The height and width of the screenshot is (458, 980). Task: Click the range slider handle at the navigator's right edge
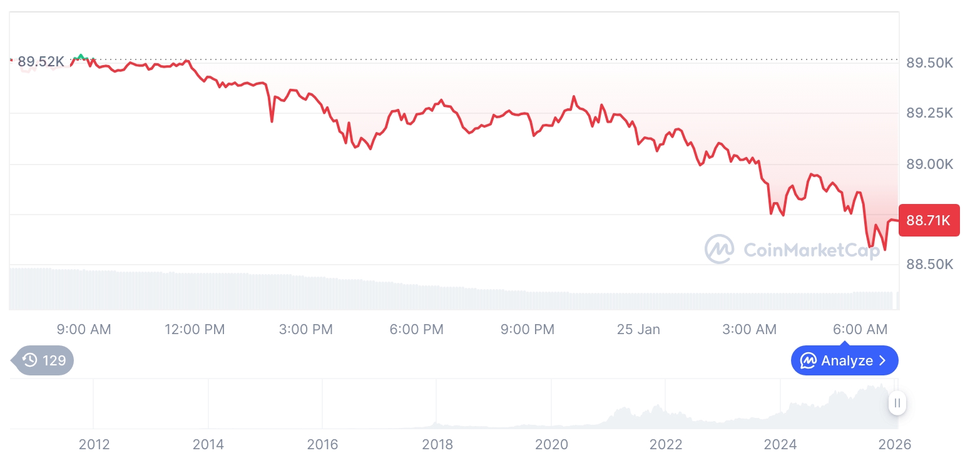click(897, 403)
